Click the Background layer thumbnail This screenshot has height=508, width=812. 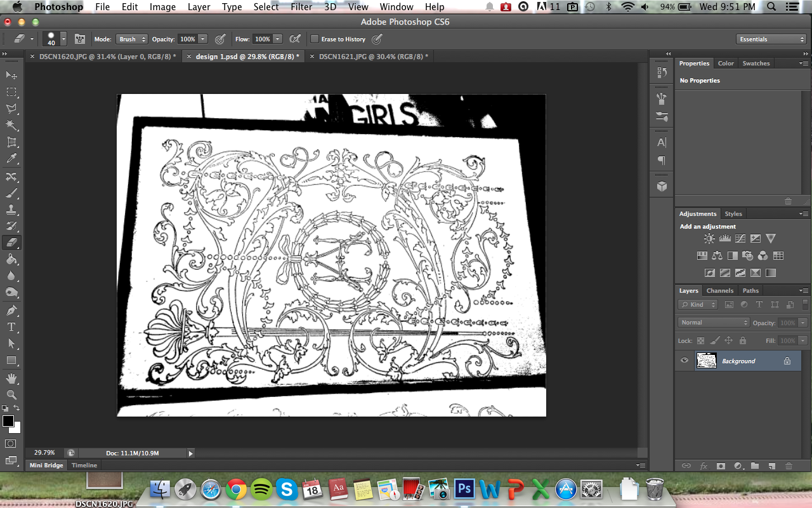tap(706, 361)
